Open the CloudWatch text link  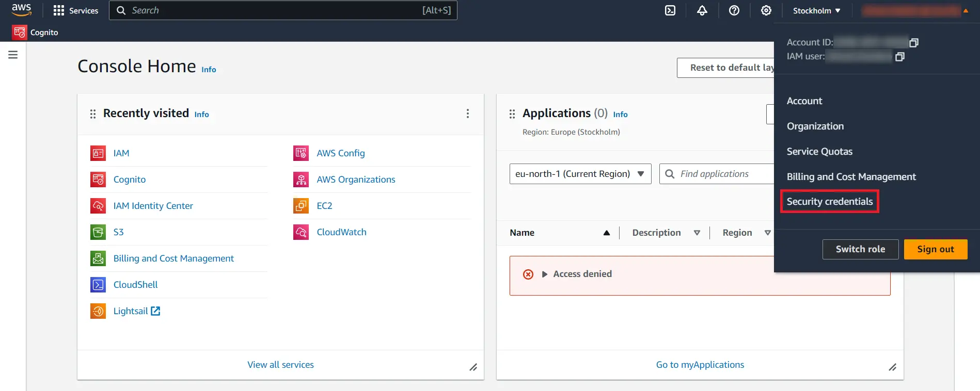click(x=341, y=232)
